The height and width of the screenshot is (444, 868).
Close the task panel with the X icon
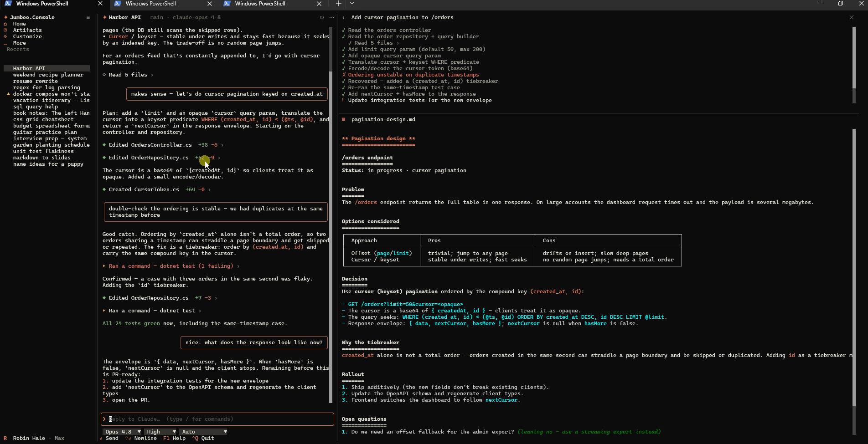tap(851, 17)
